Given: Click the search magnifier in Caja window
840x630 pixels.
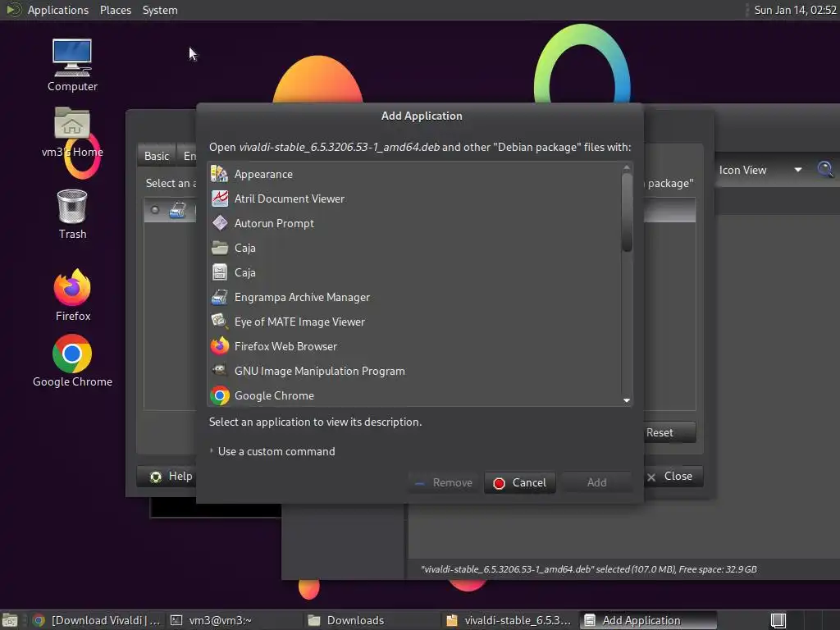Looking at the screenshot, I should 825,170.
